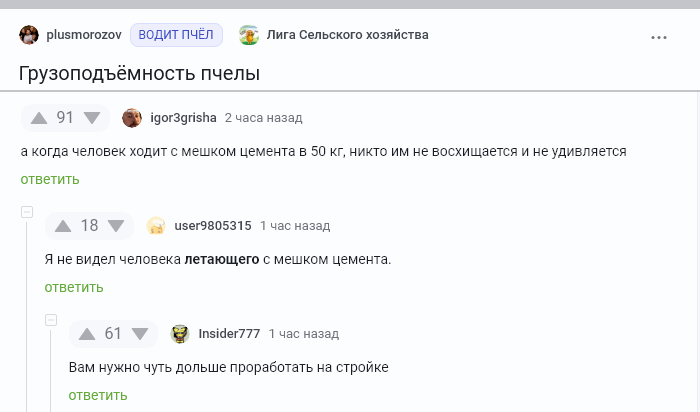Downvote igor3grisha's comment
700x412 pixels.
click(x=92, y=118)
